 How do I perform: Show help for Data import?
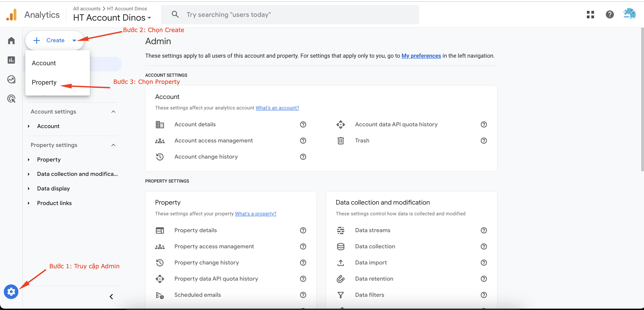(484, 262)
